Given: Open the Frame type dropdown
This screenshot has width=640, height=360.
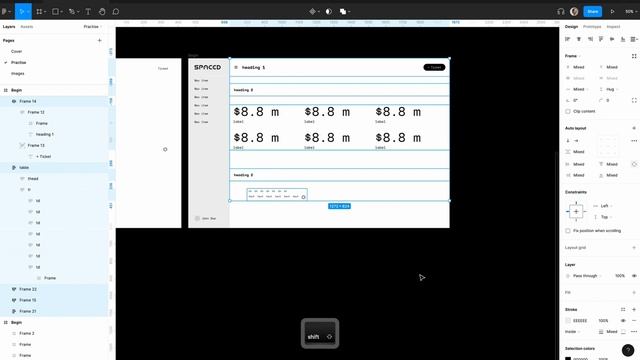Looking at the screenshot, I should 573,56.
